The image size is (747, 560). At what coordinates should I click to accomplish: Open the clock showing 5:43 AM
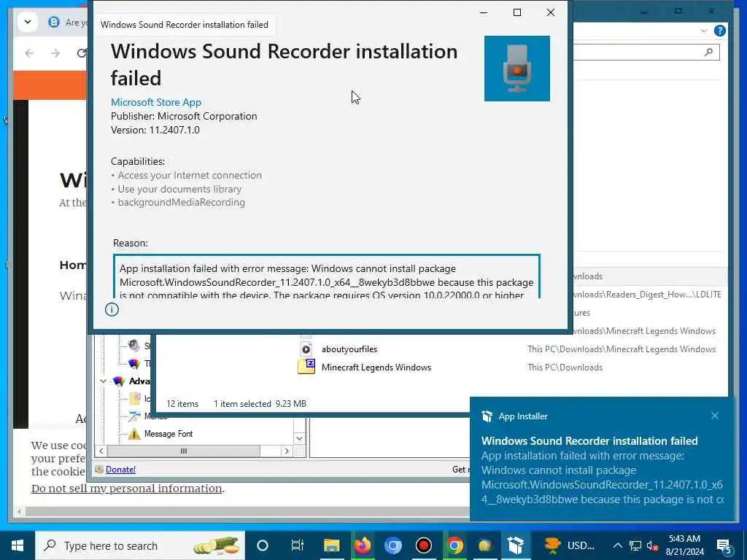tap(684, 545)
